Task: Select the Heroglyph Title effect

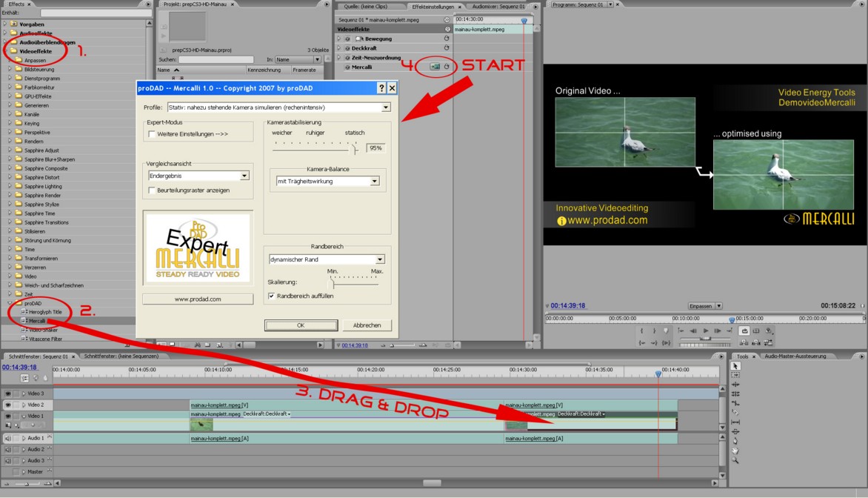Action: tap(45, 312)
